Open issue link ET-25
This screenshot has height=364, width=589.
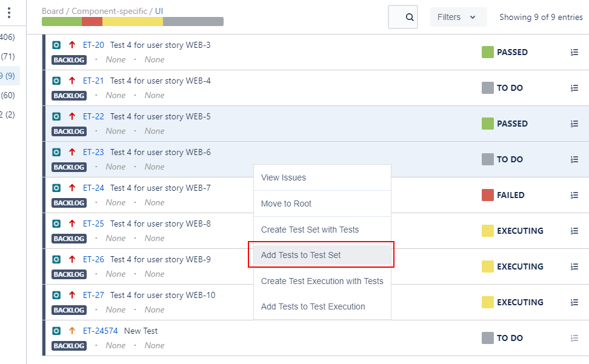pos(93,223)
